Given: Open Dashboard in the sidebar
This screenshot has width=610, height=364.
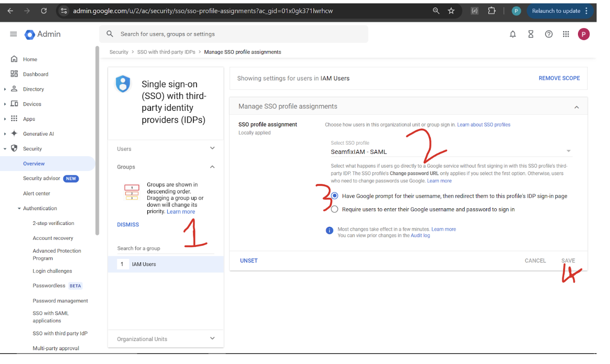Looking at the screenshot, I should coord(35,74).
